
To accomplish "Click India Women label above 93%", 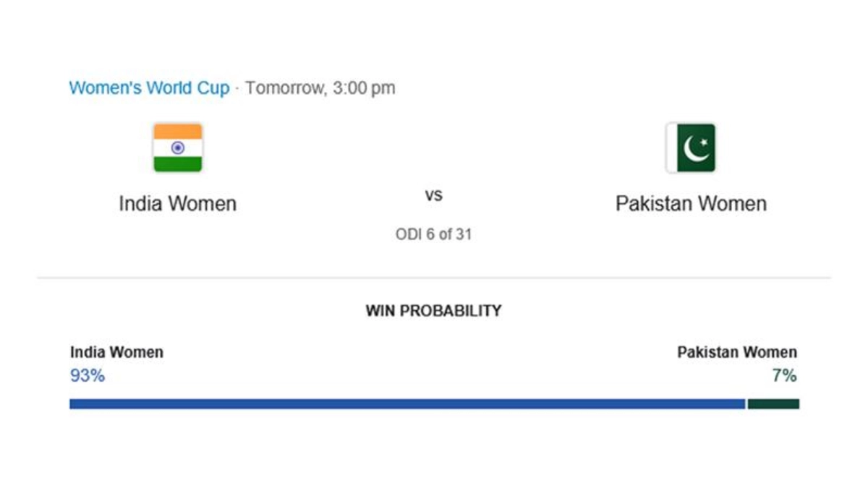I will (116, 352).
